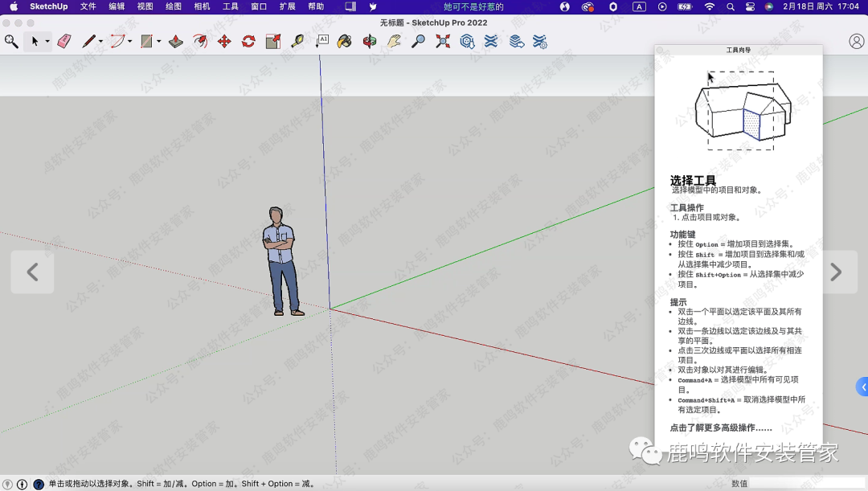Pick the Rotate tool
This screenshot has height=491, width=868.
[x=248, y=41]
